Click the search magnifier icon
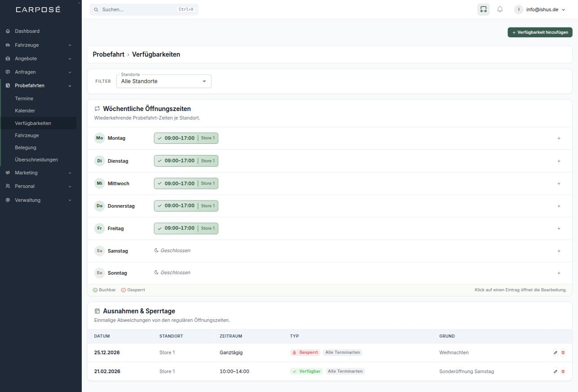The width and height of the screenshot is (578, 392). [x=96, y=9]
